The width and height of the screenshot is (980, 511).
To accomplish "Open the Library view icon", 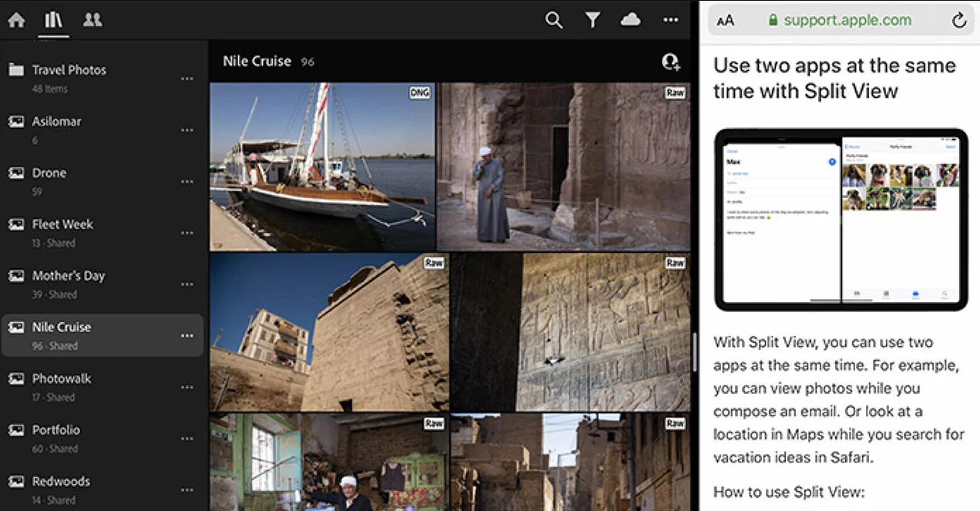I will coord(53,20).
